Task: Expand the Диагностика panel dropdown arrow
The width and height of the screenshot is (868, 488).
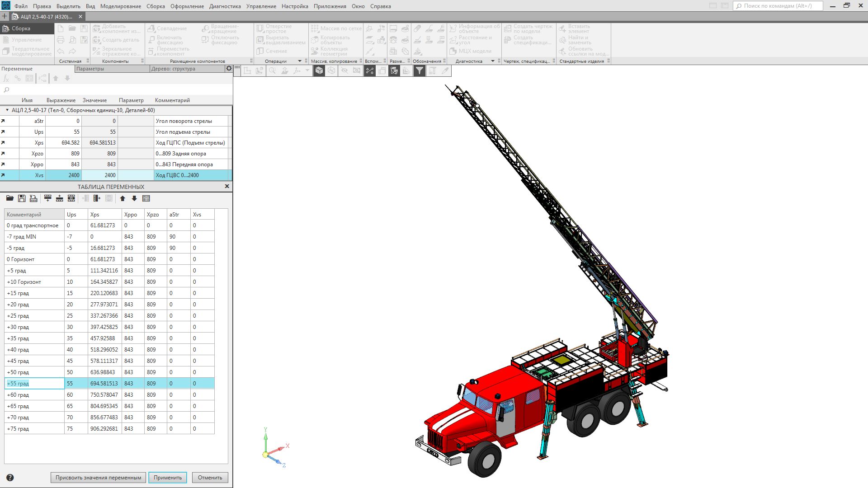Action: coord(493,61)
